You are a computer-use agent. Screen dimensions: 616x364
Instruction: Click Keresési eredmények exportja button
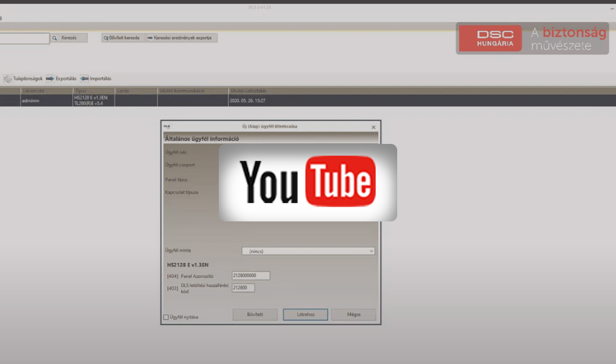pos(182,38)
